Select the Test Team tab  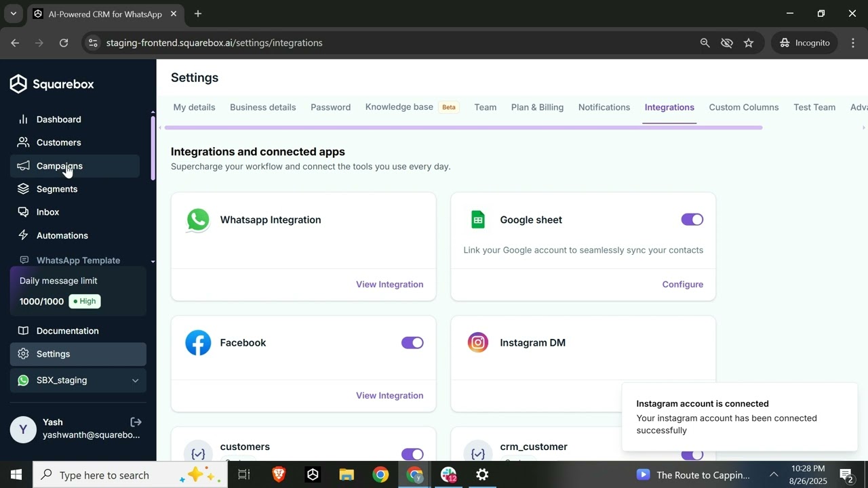814,107
